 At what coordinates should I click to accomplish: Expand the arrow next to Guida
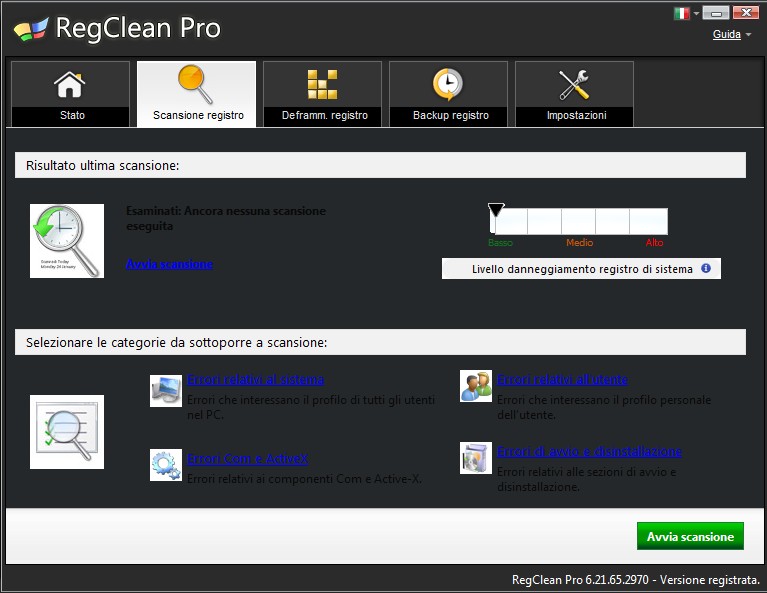pos(748,35)
